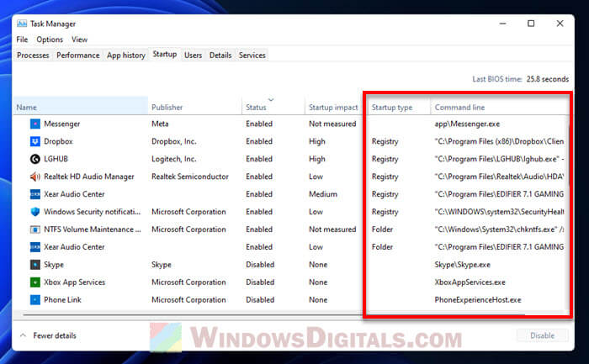
Task: Switch to the Users tab
Action: pos(193,55)
